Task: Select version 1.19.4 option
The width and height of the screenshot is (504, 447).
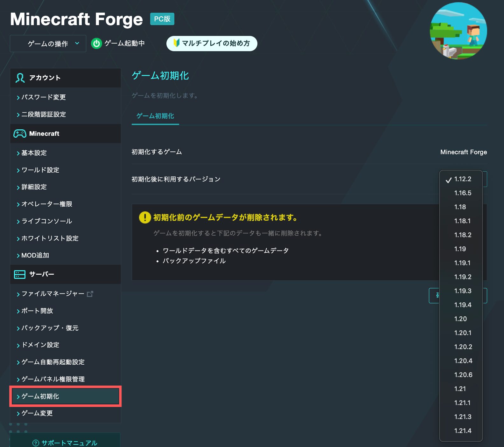Action: coord(461,305)
